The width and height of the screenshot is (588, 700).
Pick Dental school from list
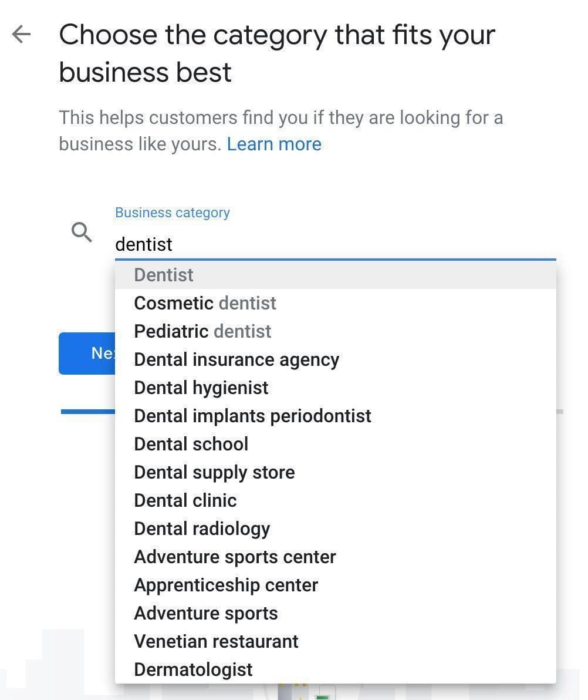point(191,444)
